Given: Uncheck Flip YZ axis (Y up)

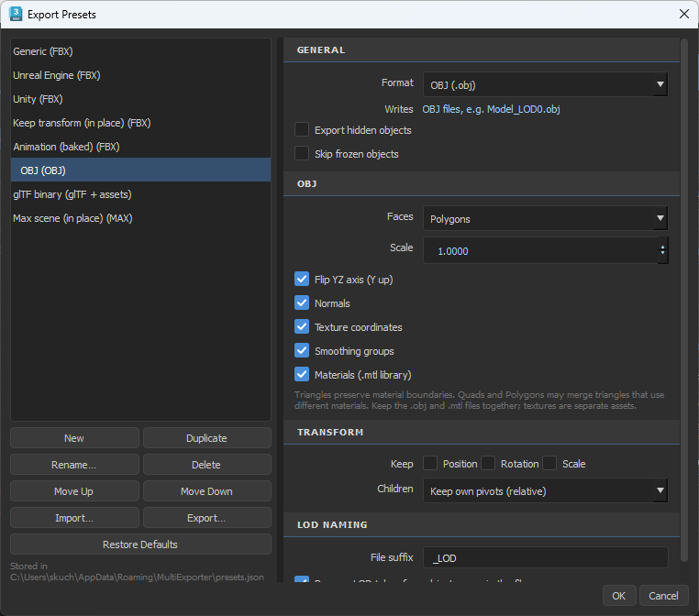Looking at the screenshot, I should pos(302,279).
